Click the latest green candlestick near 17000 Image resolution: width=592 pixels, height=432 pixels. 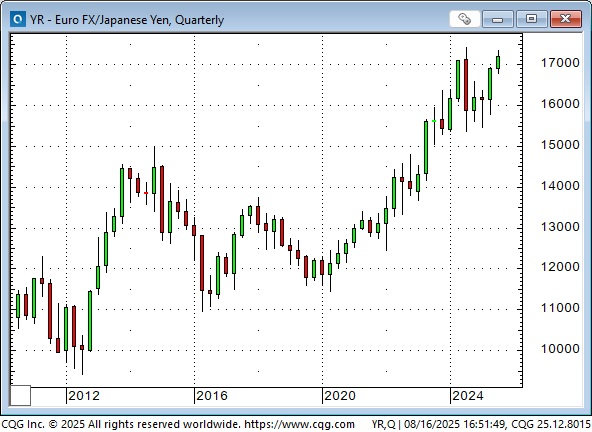(498, 62)
